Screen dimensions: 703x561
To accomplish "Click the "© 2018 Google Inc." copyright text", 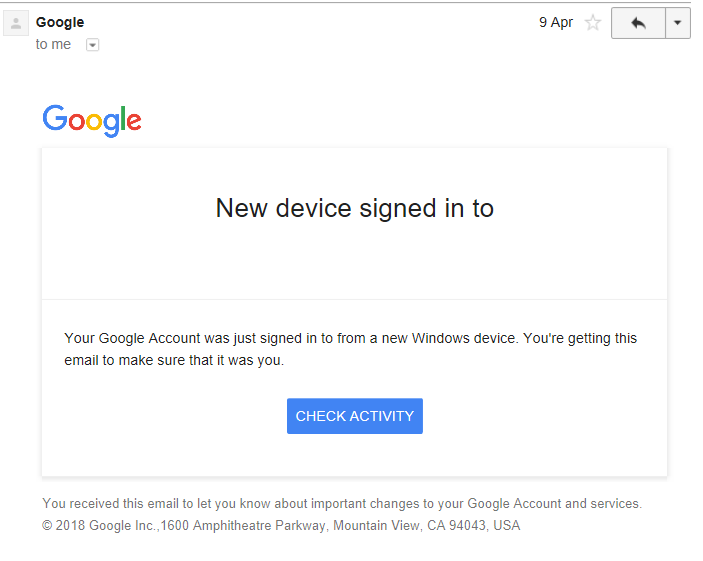I will coord(100,526).
